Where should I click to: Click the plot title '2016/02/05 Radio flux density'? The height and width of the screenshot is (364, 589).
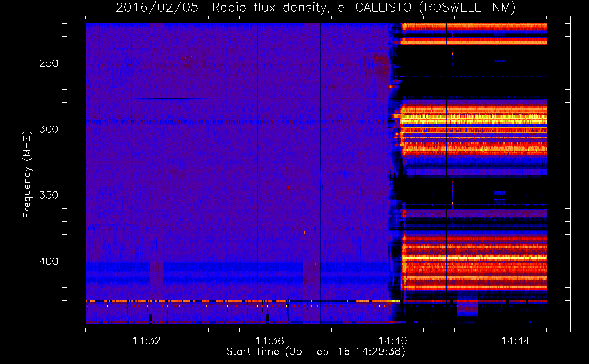(x=316, y=7)
